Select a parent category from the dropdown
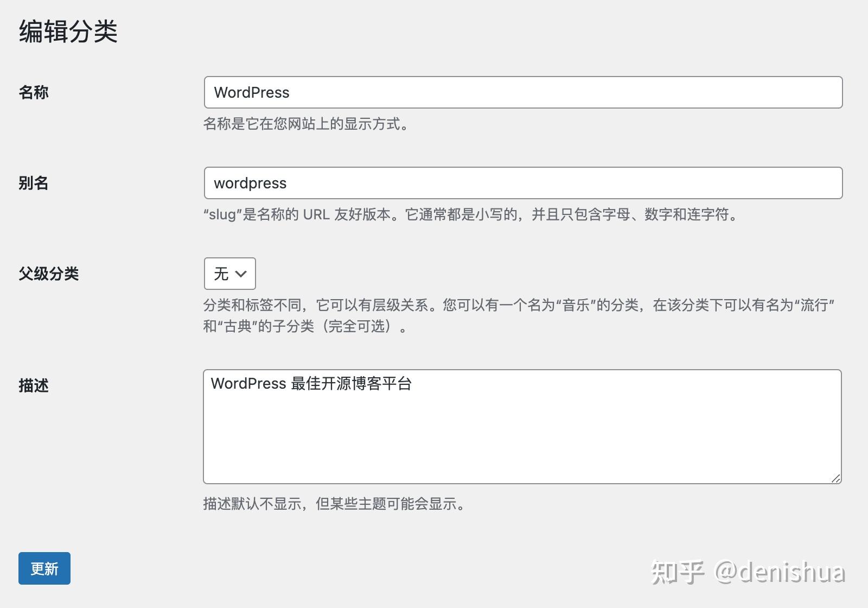Screen dimensions: 868x608 pos(229,274)
